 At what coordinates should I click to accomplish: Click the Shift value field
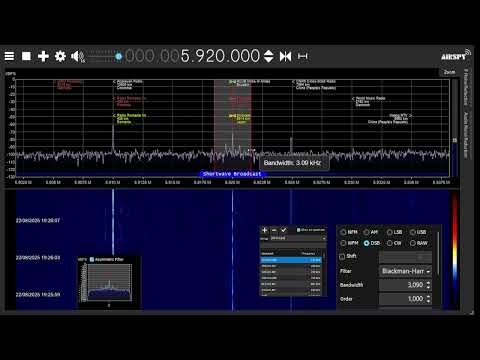(405, 257)
